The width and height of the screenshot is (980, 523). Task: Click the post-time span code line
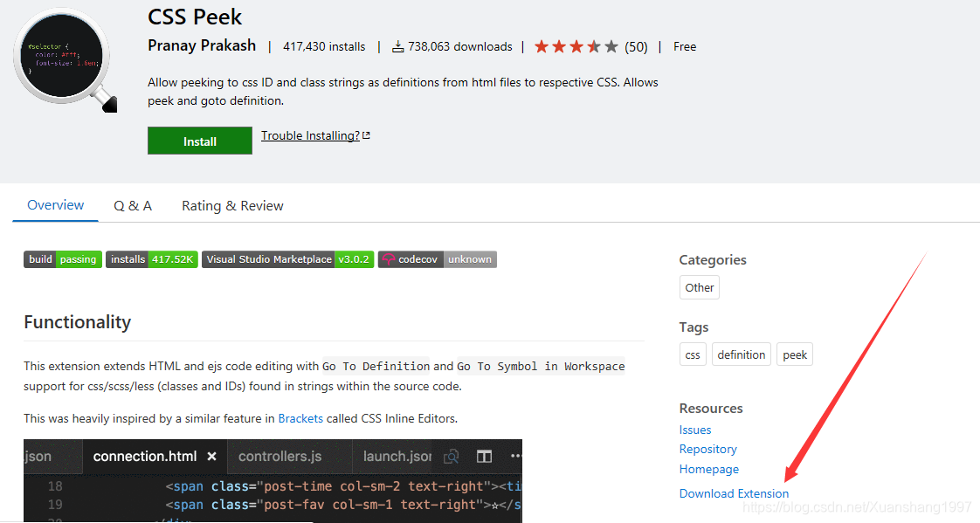[x=343, y=486]
